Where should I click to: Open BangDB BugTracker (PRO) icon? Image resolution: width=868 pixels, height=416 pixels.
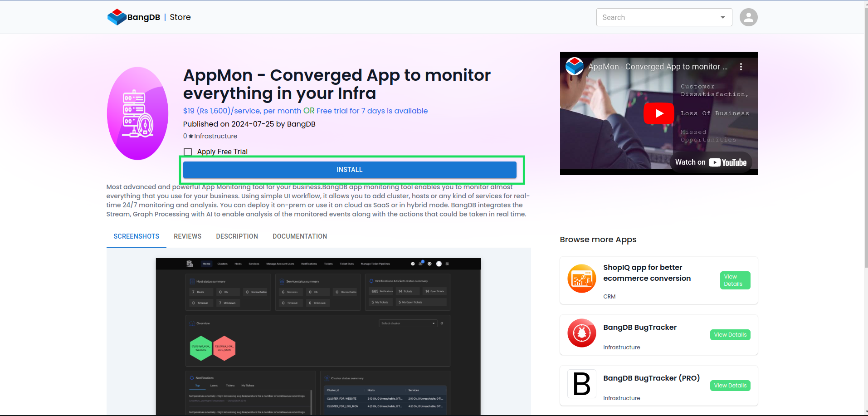581,384
